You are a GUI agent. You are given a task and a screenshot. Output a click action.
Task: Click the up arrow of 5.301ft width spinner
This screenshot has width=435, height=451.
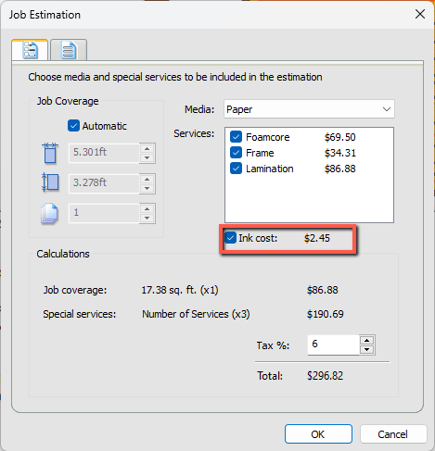click(x=147, y=149)
